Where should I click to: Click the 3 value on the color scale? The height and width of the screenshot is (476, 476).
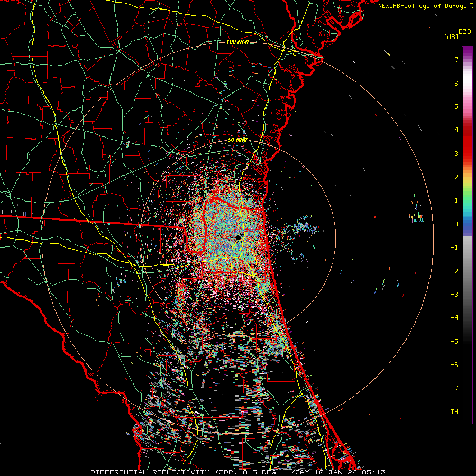point(456,153)
